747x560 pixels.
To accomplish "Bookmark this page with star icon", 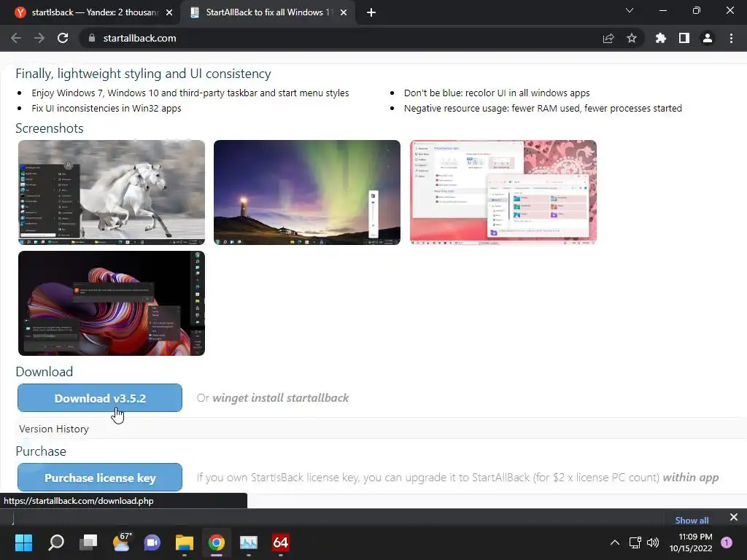I will click(632, 38).
